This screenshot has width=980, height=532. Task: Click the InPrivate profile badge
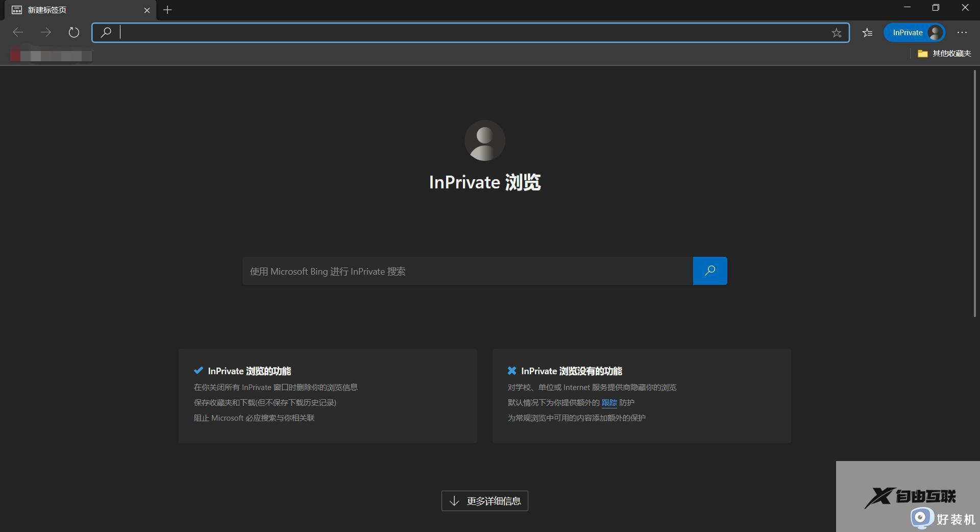914,33
